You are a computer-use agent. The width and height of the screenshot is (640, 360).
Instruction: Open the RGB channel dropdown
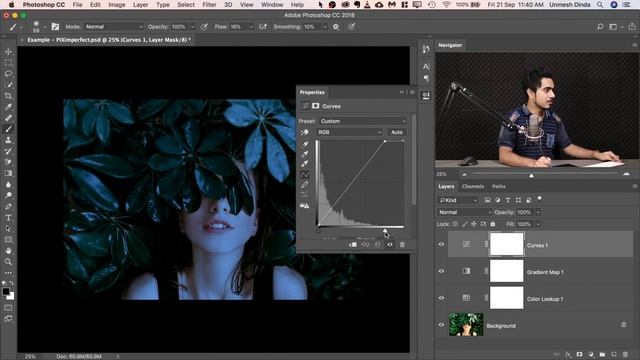tap(349, 132)
